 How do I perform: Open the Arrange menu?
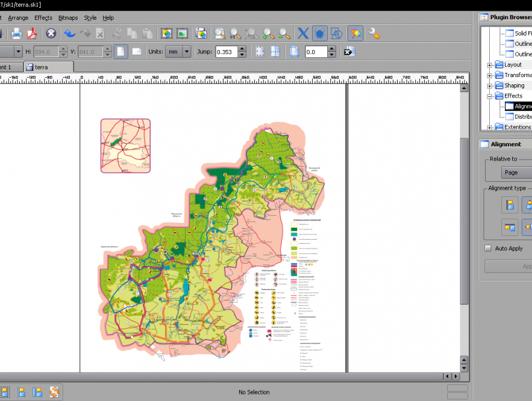point(18,17)
